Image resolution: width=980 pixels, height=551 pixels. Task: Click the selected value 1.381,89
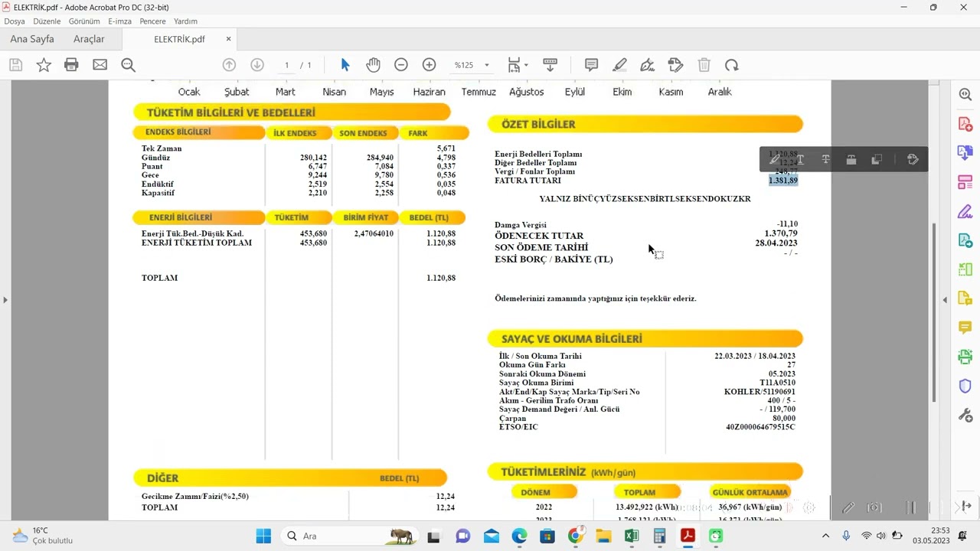pos(783,181)
